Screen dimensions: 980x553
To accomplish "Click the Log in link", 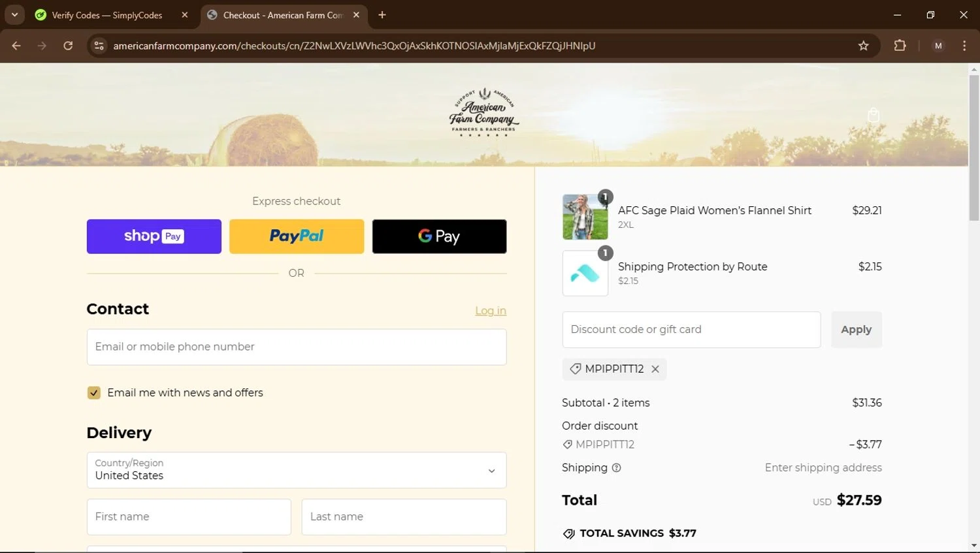I will (x=491, y=311).
